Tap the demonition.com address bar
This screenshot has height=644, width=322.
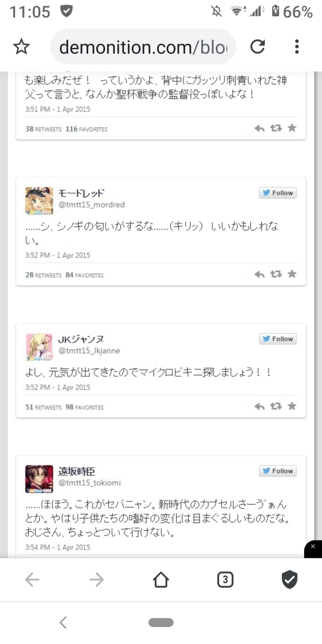[x=143, y=47]
